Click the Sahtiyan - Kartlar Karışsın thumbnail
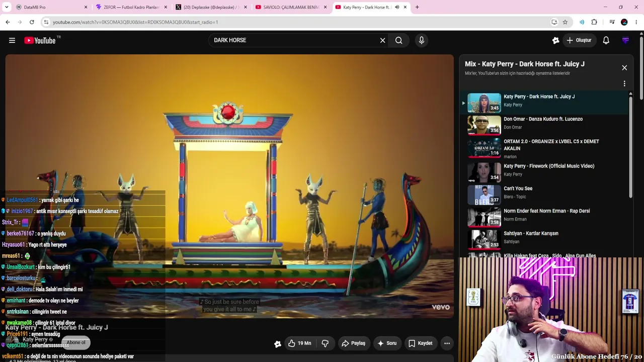Image resolution: width=644 pixels, height=362 pixels. [x=484, y=239]
